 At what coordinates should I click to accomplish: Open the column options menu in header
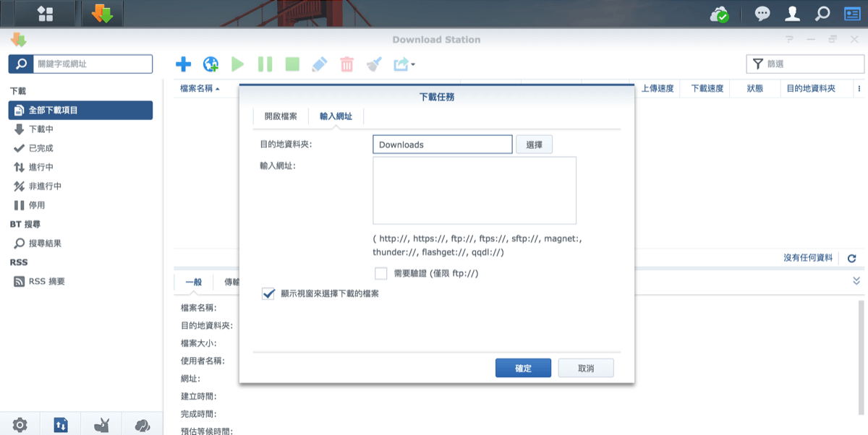[x=859, y=88]
